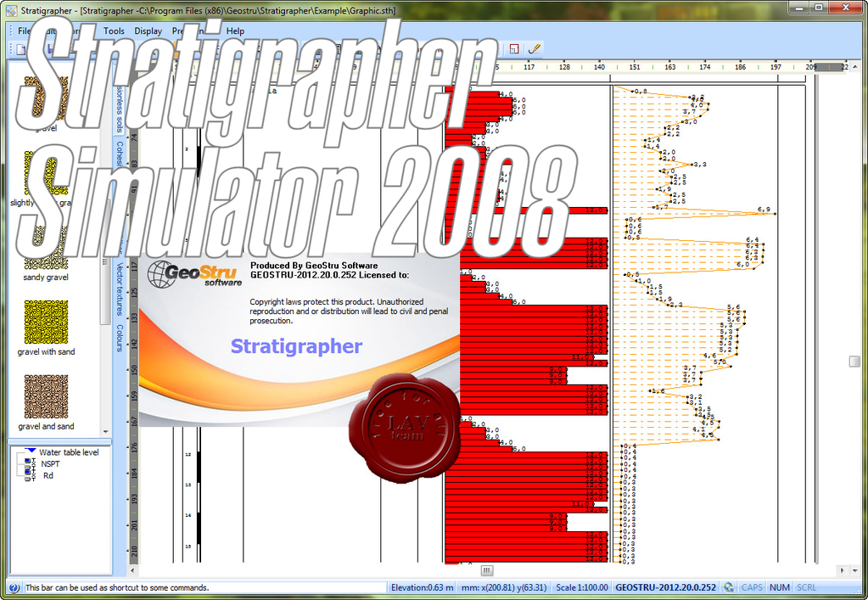Image resolution: width=868 pixels, height=600 pixels.
Task: Click horizontal scrollbar right arrow
Action: tap(843, 570)
